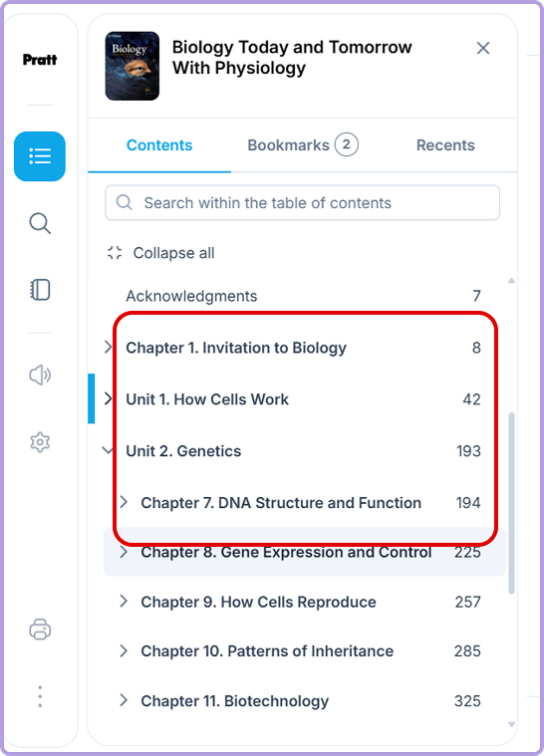544x756 pixels.
Task: Open the settings gear icon
Action: pyautogui.click(x=40, y=441)
